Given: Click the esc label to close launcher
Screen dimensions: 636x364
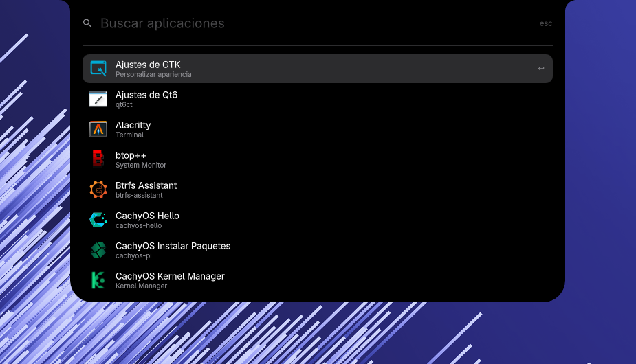Looking at the screenshot, I should click(x=545, y=23).
